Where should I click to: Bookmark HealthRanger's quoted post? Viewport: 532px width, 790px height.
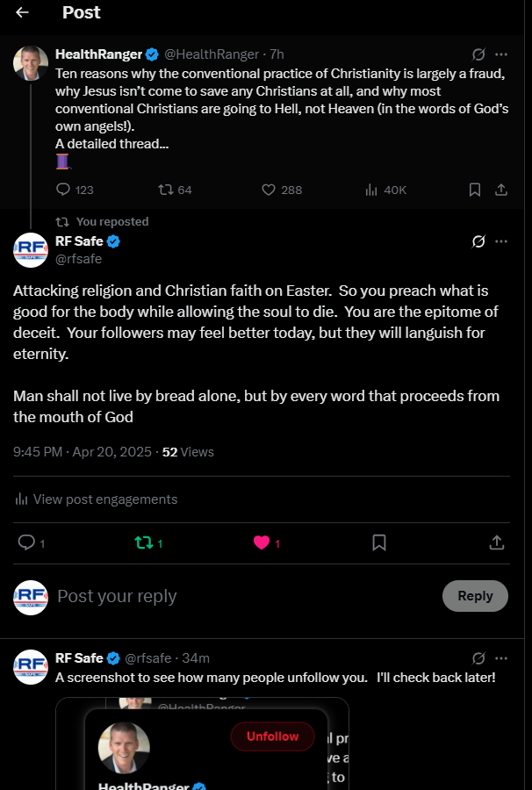point(474,190)
